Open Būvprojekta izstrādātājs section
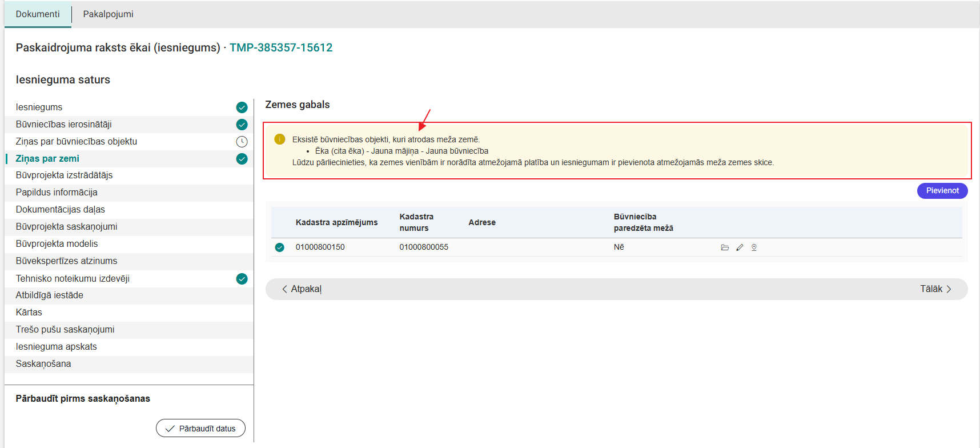 (x=64, y=175)
